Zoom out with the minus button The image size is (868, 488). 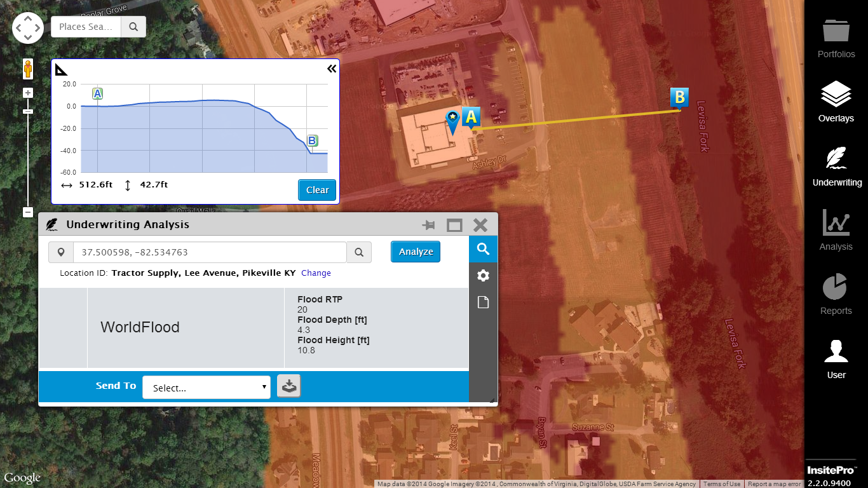[28, 212]
